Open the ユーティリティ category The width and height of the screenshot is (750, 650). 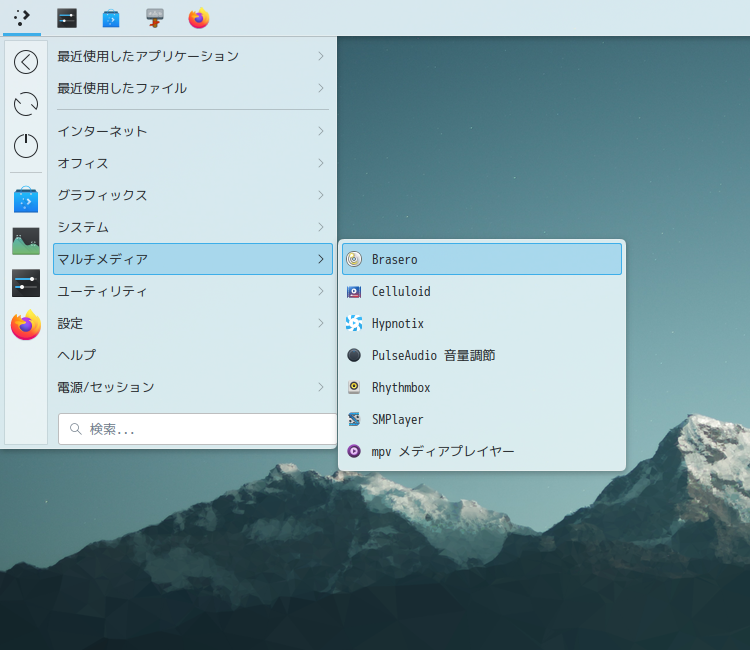(x=193, y=291)
